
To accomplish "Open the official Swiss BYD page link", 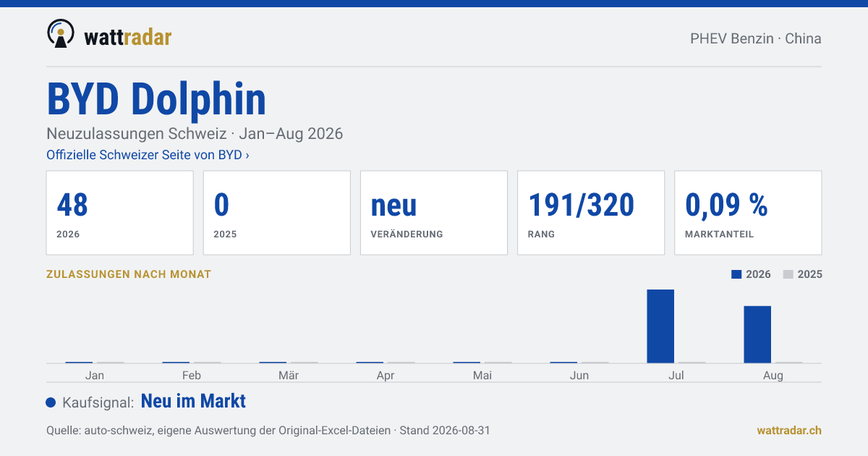I will [x=148, y=155].
